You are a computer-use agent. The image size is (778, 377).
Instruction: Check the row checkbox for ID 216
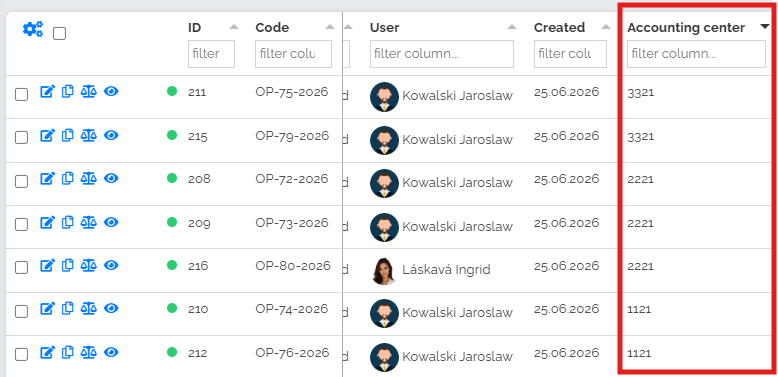21,268
